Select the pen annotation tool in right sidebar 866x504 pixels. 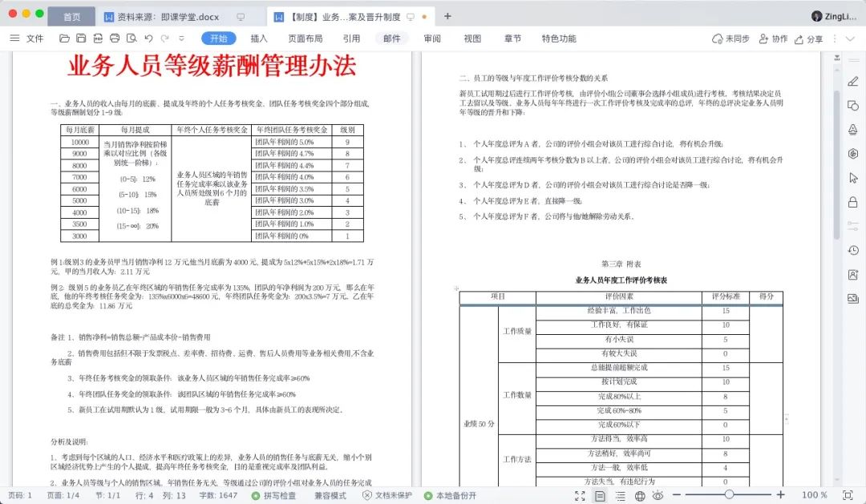[x=852, y=82]
